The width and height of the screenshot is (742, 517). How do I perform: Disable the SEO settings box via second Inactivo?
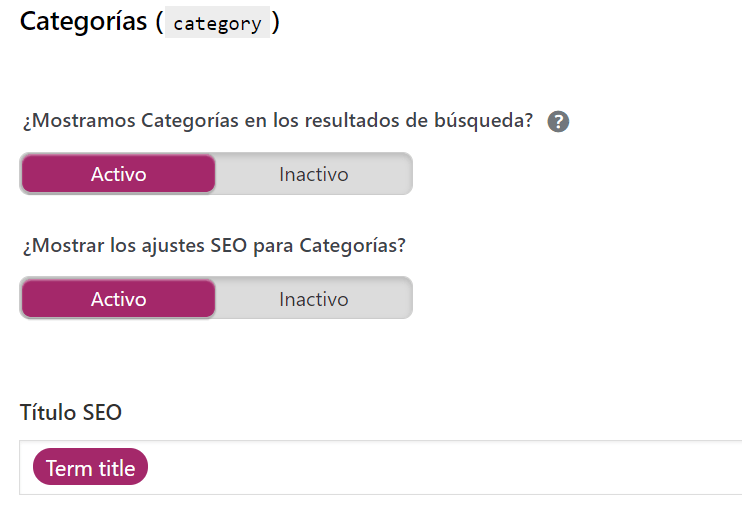point(314,298)
